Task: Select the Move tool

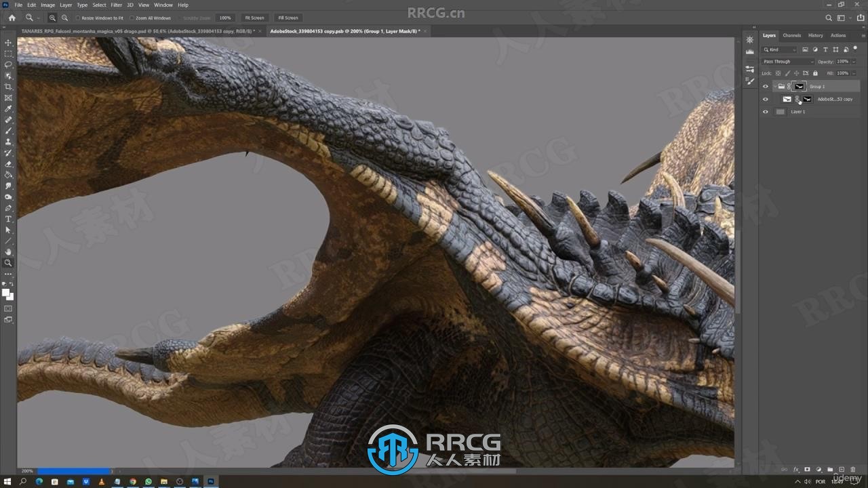Action: pos(8,43)
